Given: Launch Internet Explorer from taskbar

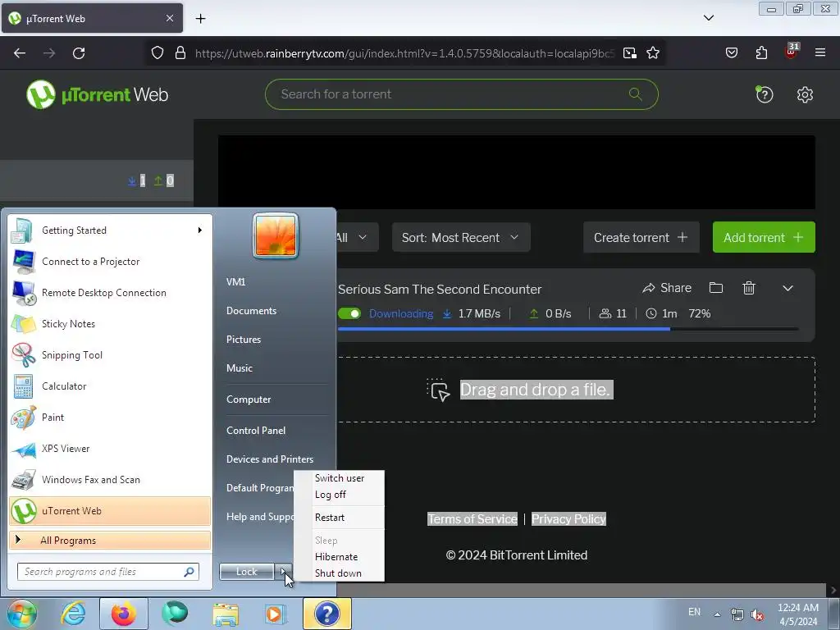Looking at the screenshot, I should point(73,614).
